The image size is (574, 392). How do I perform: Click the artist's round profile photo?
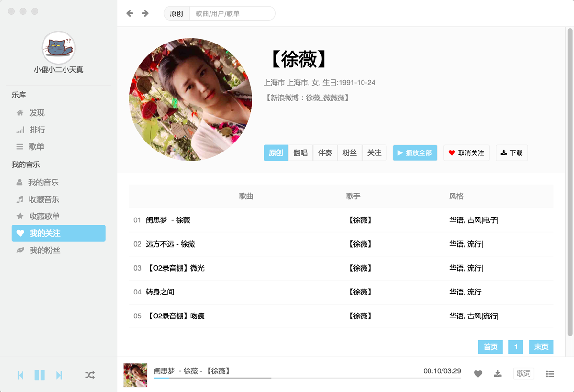(190, 99)
